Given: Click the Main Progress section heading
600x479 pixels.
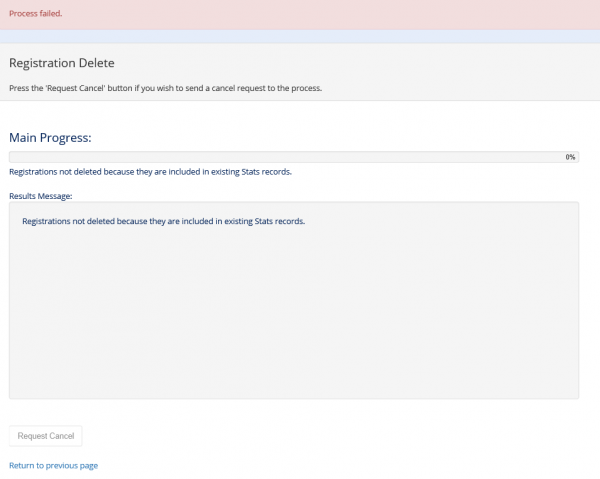Looking at the screenshot, I should tap(50, 138).
